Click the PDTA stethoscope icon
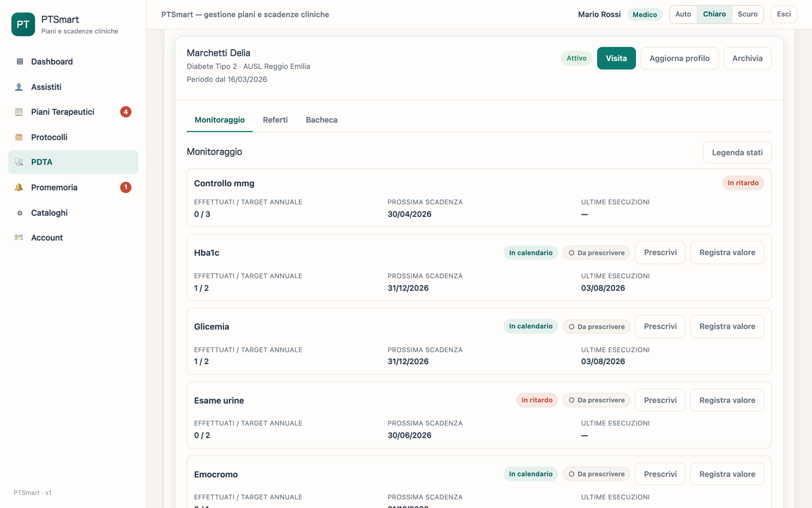 (x=19, y=162)
